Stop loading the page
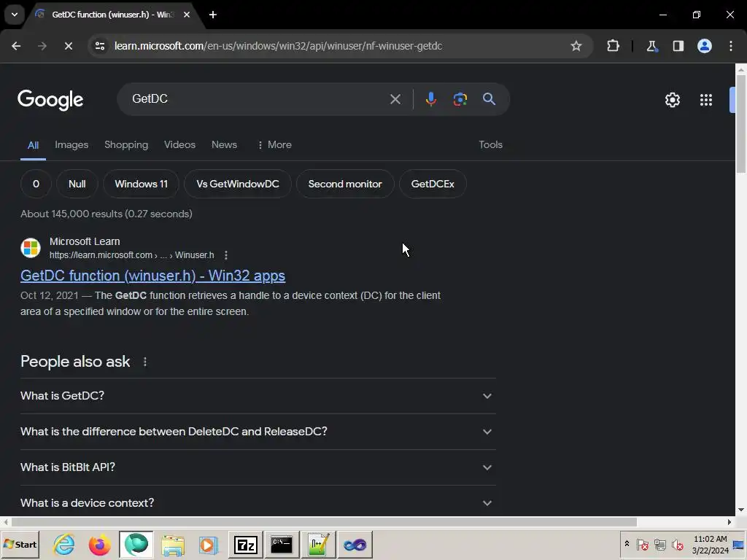Viewport: 747px width, 560px height. [x=68, y=46]
